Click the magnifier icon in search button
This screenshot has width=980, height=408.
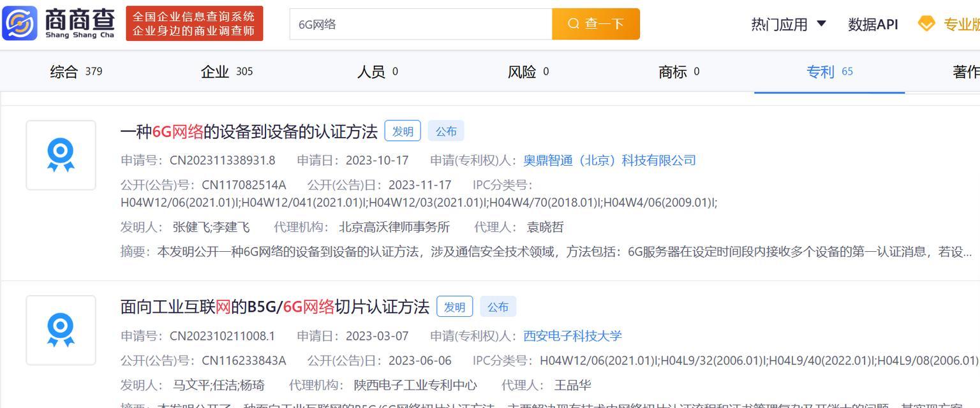click(x=574, y=24)
